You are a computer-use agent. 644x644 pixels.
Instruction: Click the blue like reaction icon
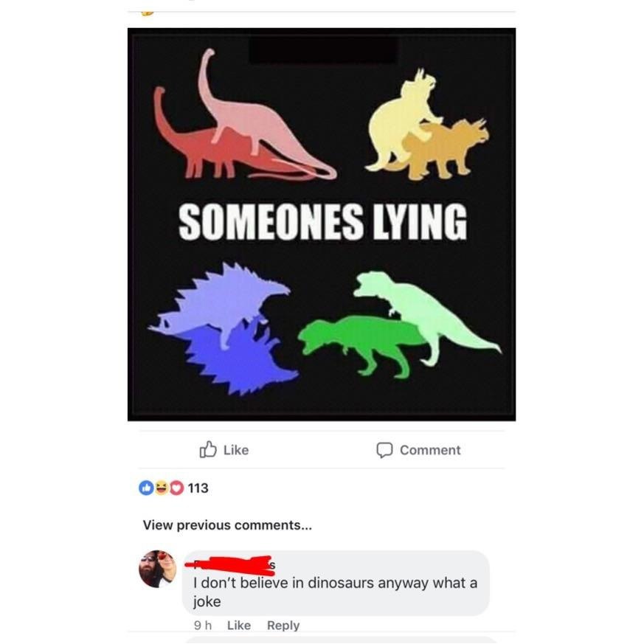(146, 488)
